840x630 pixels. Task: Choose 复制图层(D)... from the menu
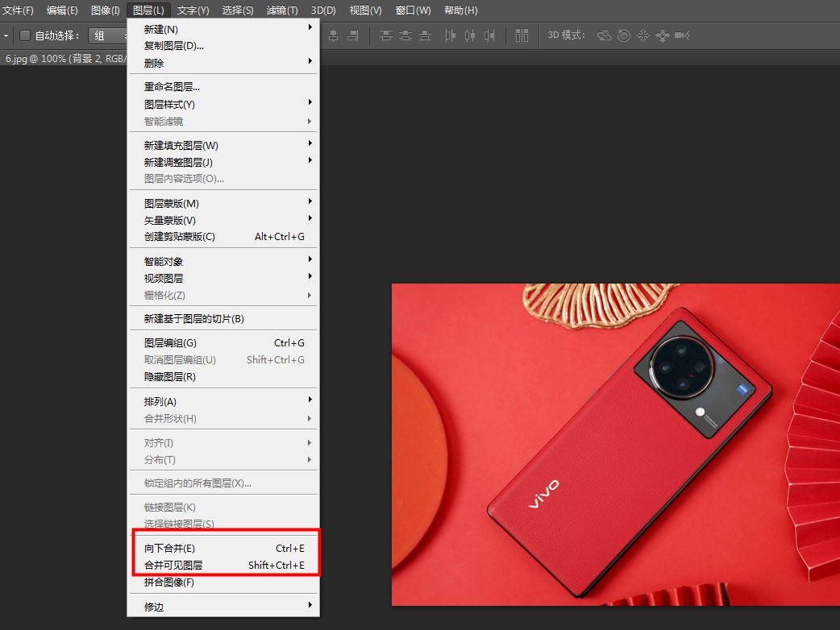[222, 46]
